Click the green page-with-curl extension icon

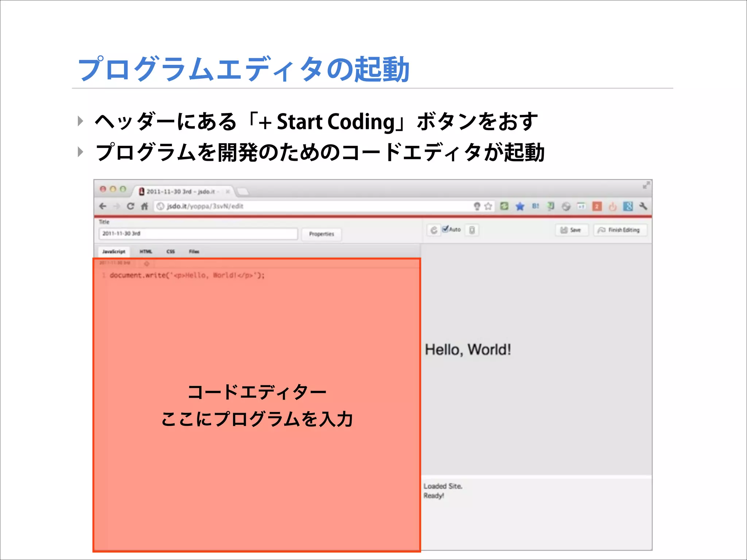551,206
